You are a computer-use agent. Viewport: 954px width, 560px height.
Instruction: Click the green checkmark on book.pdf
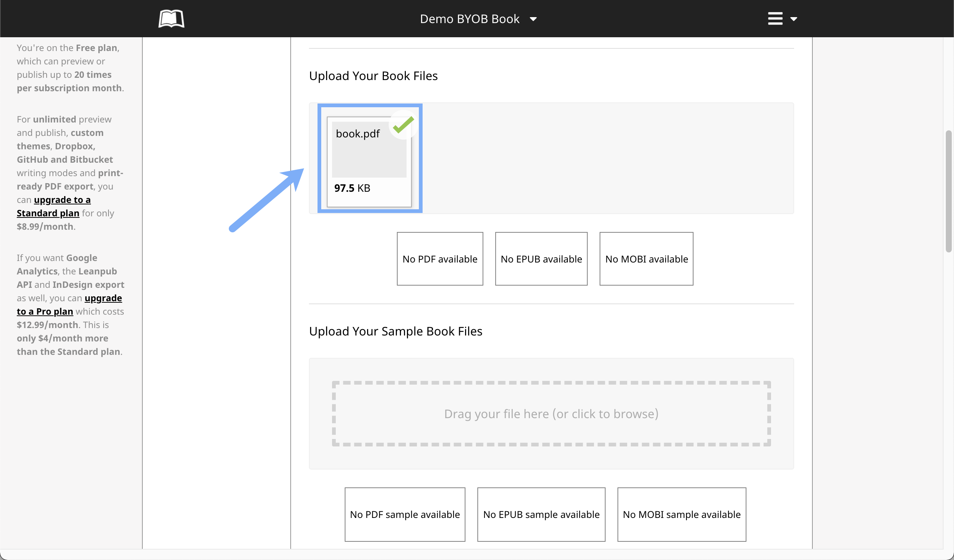point(403,125)
